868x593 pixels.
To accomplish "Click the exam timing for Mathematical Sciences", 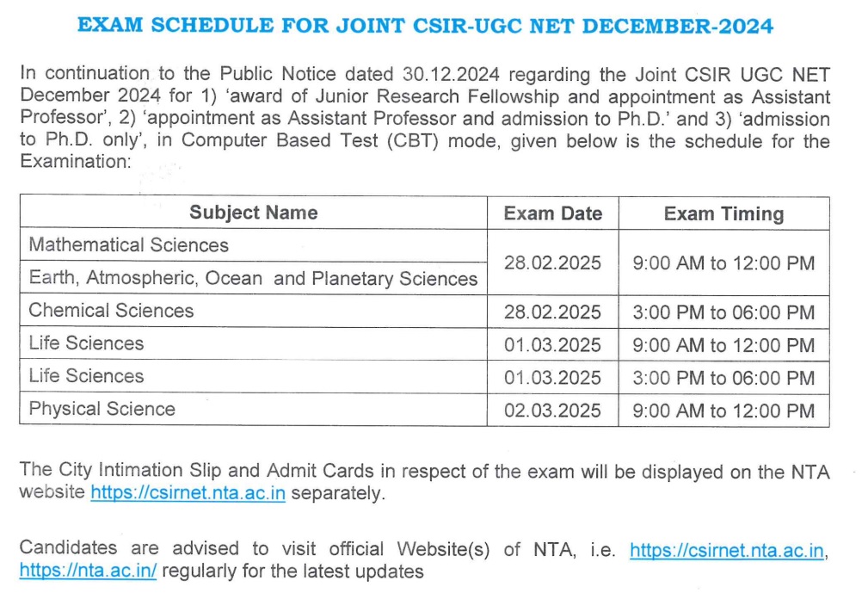I will pyautogui.click(x=723, y=263).
